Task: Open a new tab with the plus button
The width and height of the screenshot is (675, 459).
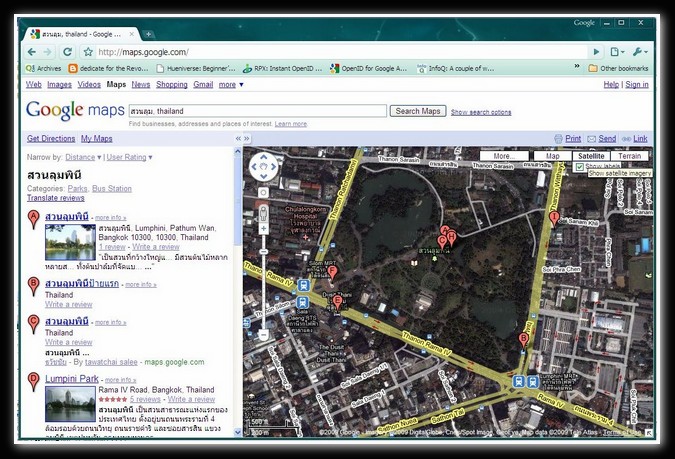Action: click(x=148, y=34)
